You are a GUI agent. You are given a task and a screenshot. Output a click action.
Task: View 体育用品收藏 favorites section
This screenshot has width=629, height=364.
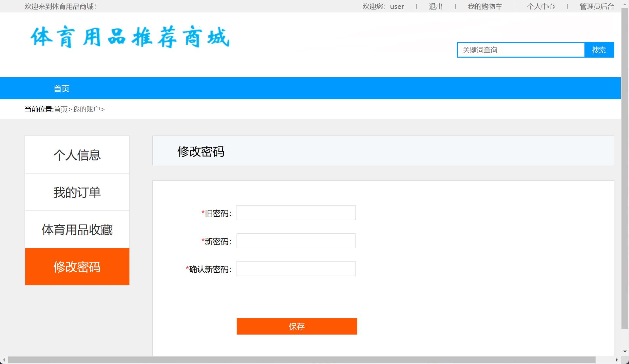pos(77,229)
